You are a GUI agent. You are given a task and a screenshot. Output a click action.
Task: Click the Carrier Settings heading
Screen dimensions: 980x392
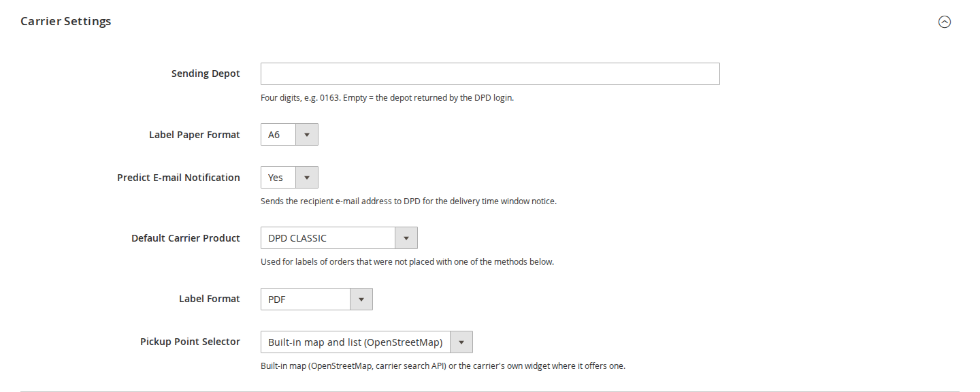[66, 21]
